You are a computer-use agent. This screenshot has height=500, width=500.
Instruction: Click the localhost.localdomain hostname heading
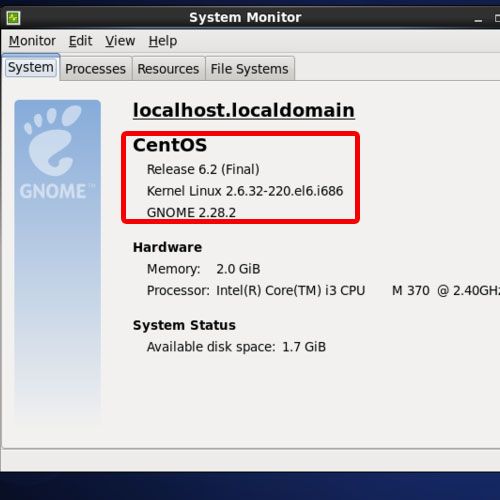(244, 110)
